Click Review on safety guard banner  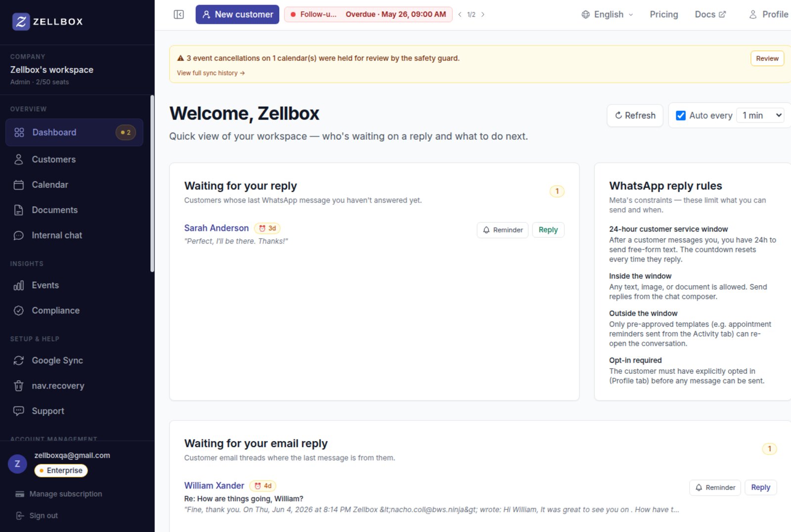[x=767, y=58]
